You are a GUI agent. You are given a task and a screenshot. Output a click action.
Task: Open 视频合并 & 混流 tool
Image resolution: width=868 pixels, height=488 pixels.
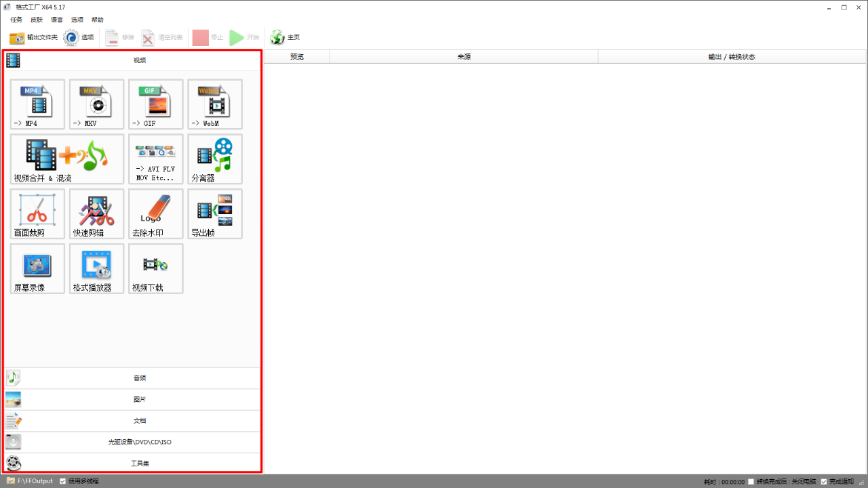click(67, 159)
